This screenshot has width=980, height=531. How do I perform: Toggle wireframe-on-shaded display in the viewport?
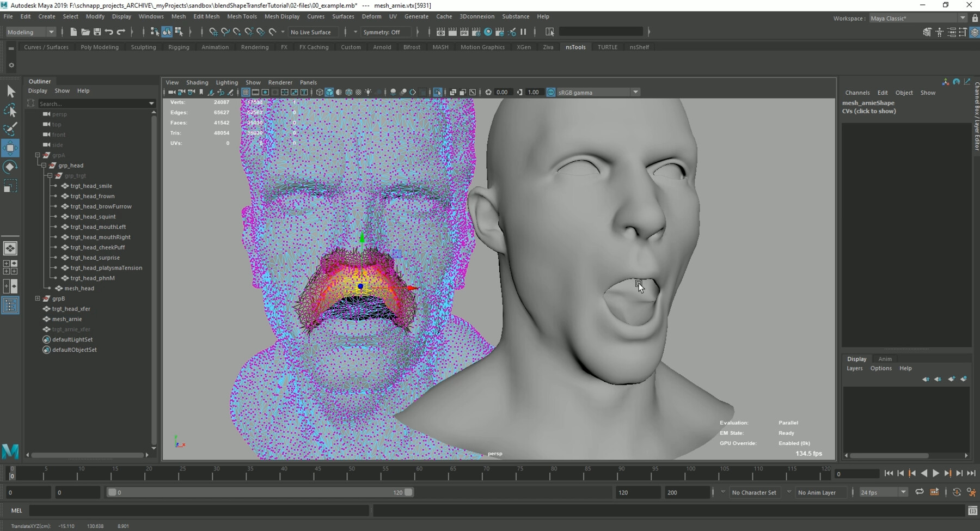[x=340, y=93]
